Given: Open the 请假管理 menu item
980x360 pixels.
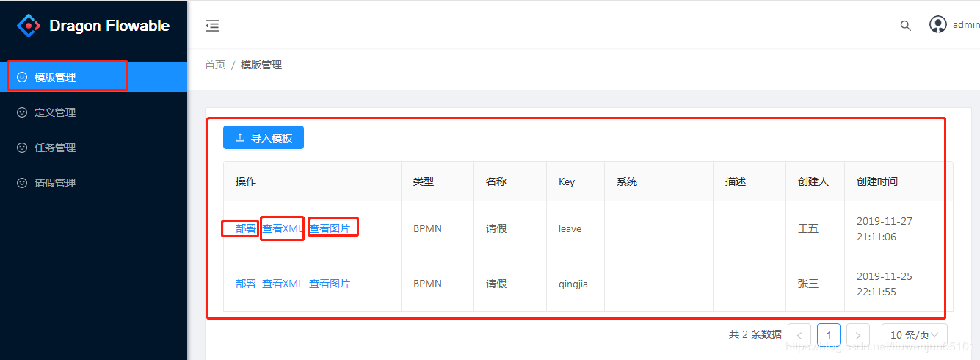Looking at the screenshot, I should [x=93, y=183].
